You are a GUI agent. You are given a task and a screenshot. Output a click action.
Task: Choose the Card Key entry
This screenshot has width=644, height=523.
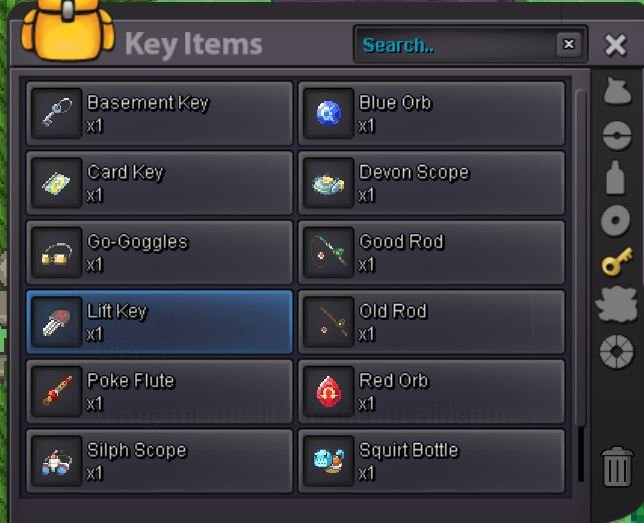(x=159, y=183)
